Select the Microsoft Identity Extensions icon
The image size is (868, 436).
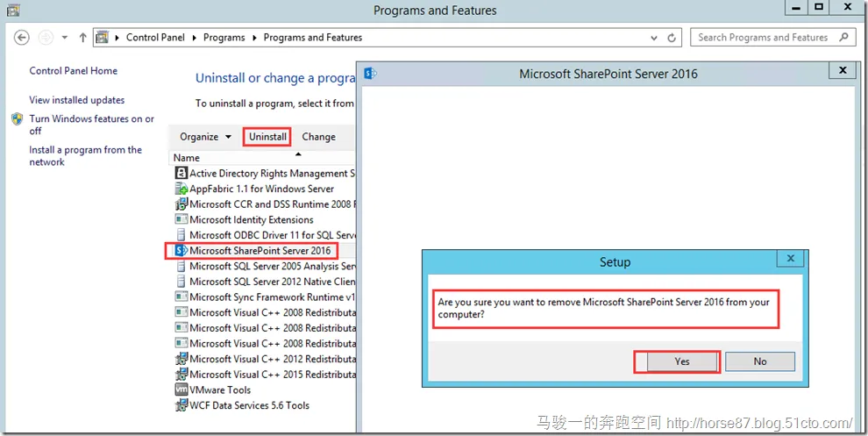pyautogui.click(x=181, y=220)
